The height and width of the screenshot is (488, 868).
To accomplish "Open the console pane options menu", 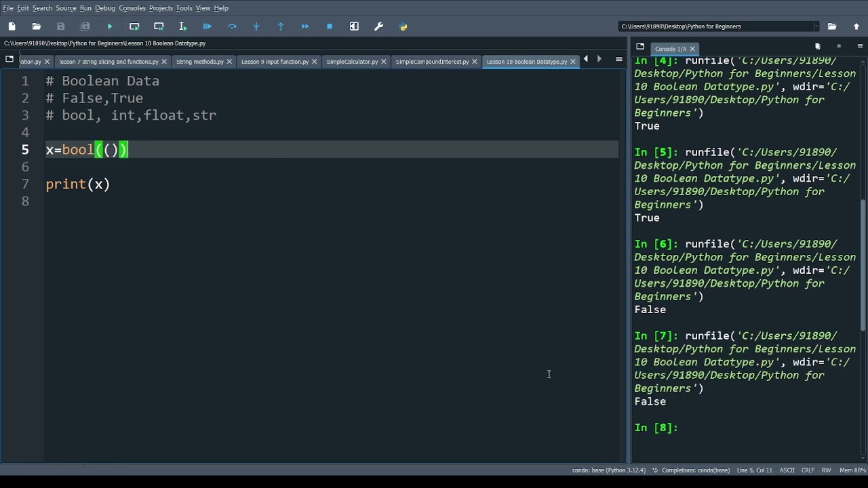I will click(x=861, y=46).
